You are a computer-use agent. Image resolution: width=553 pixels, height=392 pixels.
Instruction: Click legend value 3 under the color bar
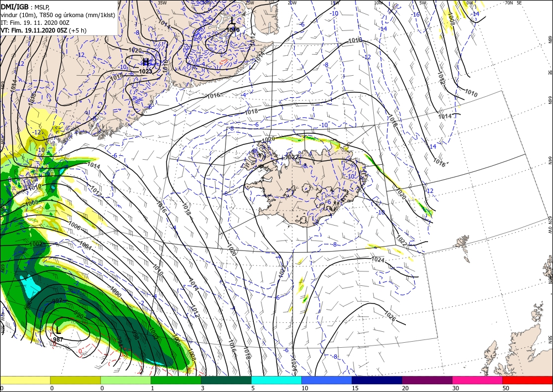[x=203, y=388]
